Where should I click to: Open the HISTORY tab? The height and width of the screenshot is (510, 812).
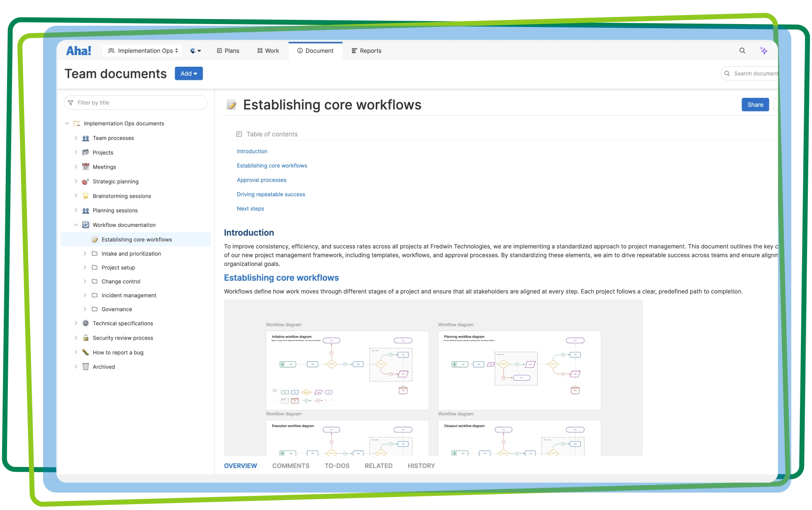[421, 466]
